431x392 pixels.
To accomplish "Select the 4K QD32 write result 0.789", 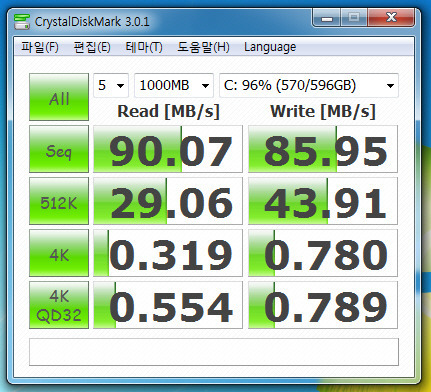I will click(x=323, y=305).
